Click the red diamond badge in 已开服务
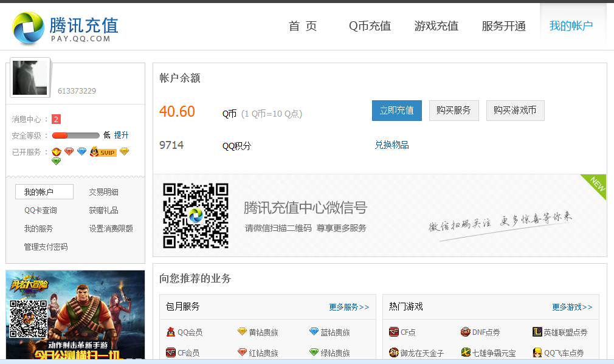614x364 pixels. (x=69, y=151)
